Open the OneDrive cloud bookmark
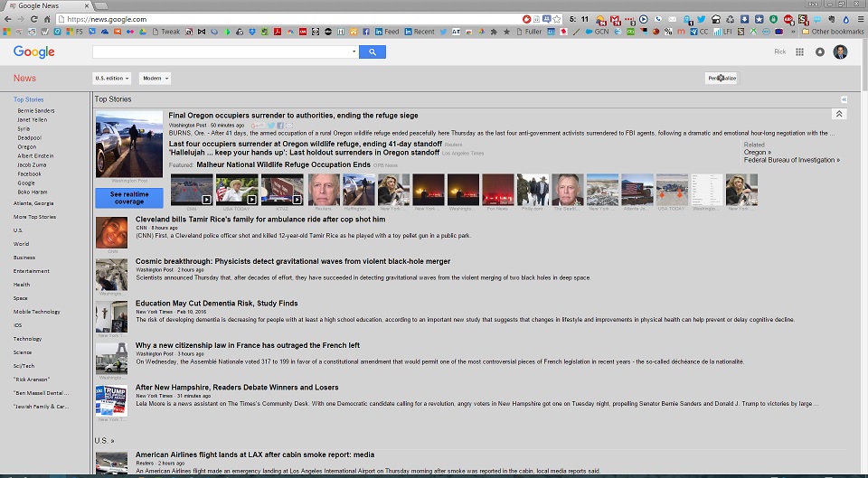This screenshot has height=478, width=868. click(104, 33)
